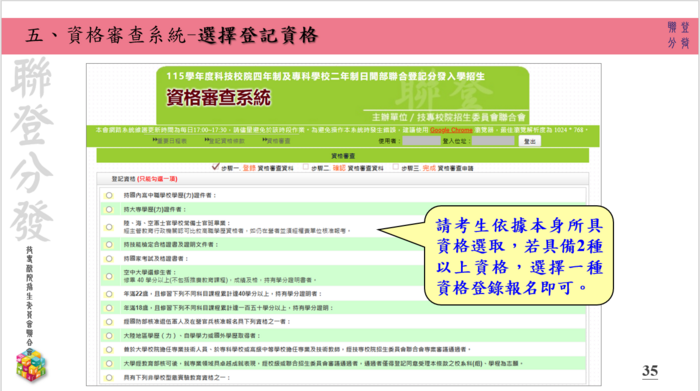The height and width of the screenshot is (391, 700).
Task: Select radio for 大學經教育部核可後 option
Action: click(109, 364)
